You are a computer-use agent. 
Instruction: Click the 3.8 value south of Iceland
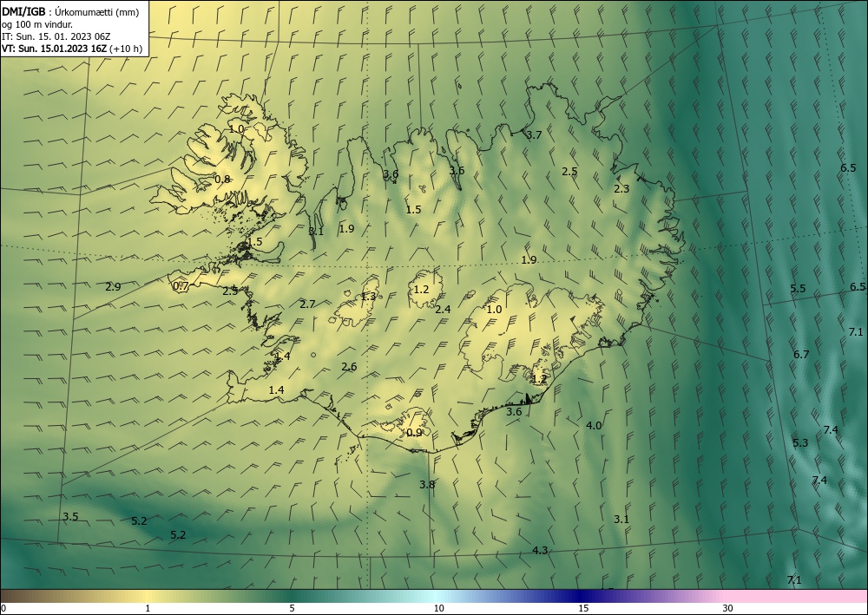point(427,485)
